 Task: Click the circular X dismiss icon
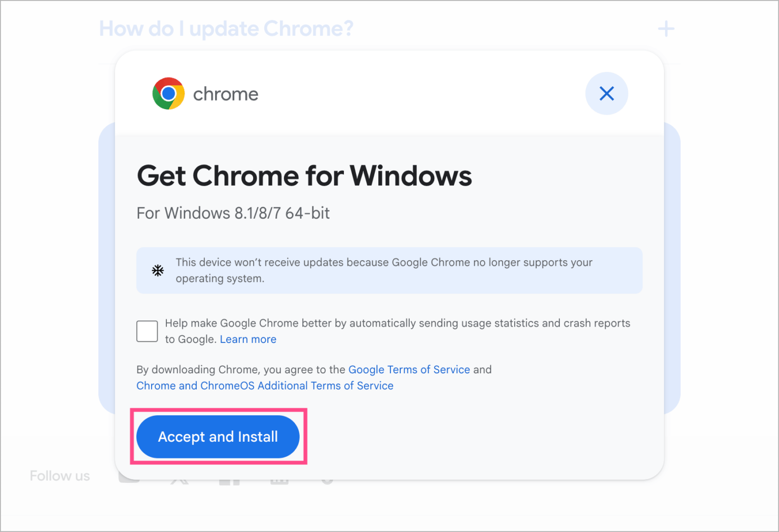[x=607, y=93]
